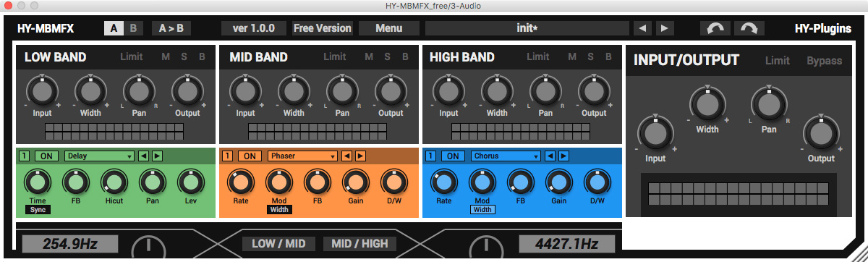Click the Mid Band Pan knob
This screenshot has height=262, width=868.
[x=341, y=92]
